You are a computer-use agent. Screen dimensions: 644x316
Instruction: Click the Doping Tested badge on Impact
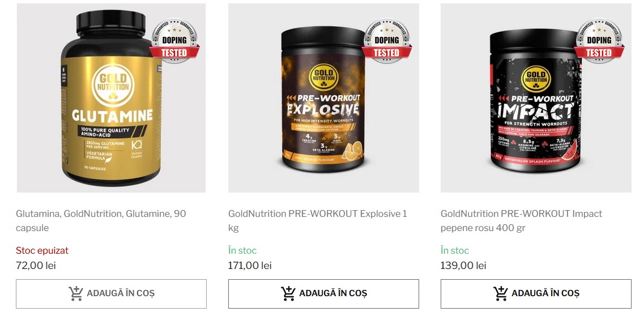(x=599, y=41)
